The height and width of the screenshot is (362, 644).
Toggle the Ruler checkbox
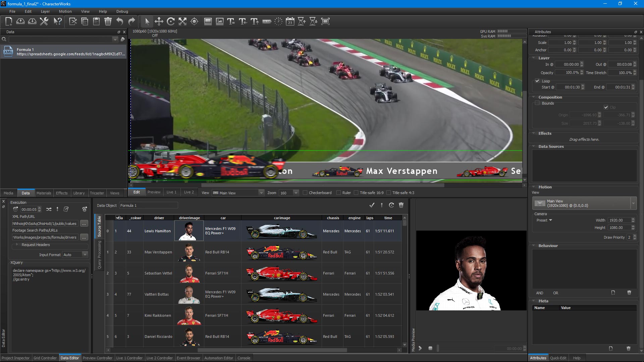click(338, 193)
